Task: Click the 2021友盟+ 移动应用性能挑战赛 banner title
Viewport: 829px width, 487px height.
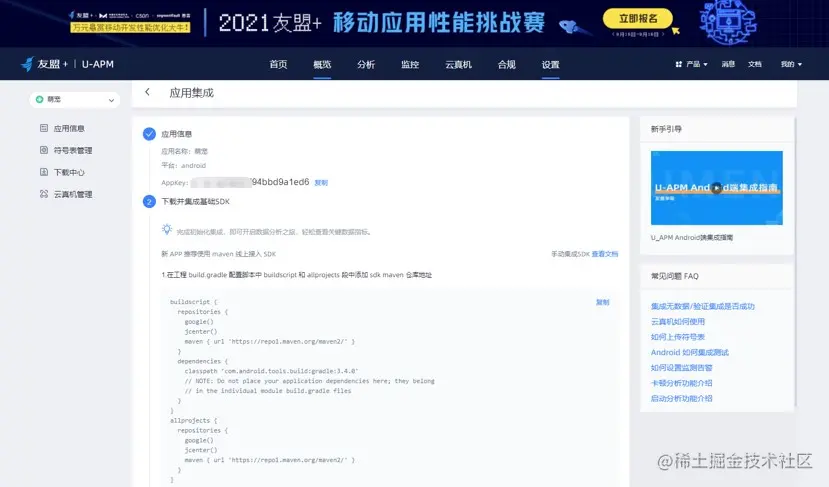Action: pos(381,23)
